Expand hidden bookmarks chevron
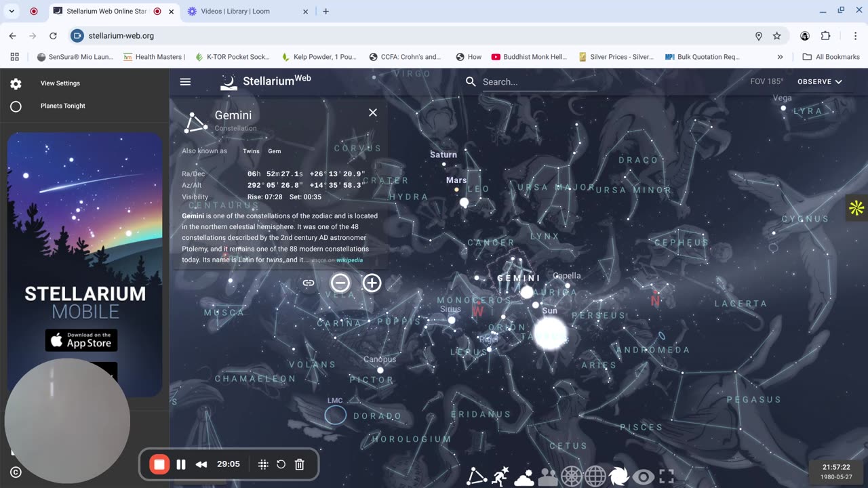 [x=780, y=57]
